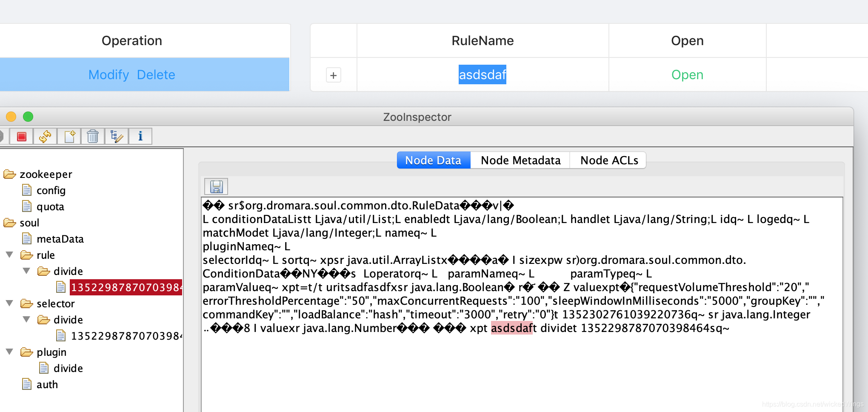
Task: Click the zookeeper folder icon
Action: (9, 174)
